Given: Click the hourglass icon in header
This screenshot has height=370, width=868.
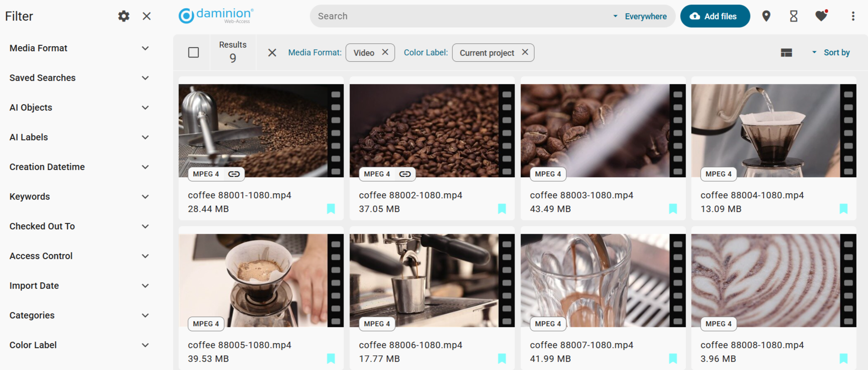Looking at the screenshot, I should 793,16.
